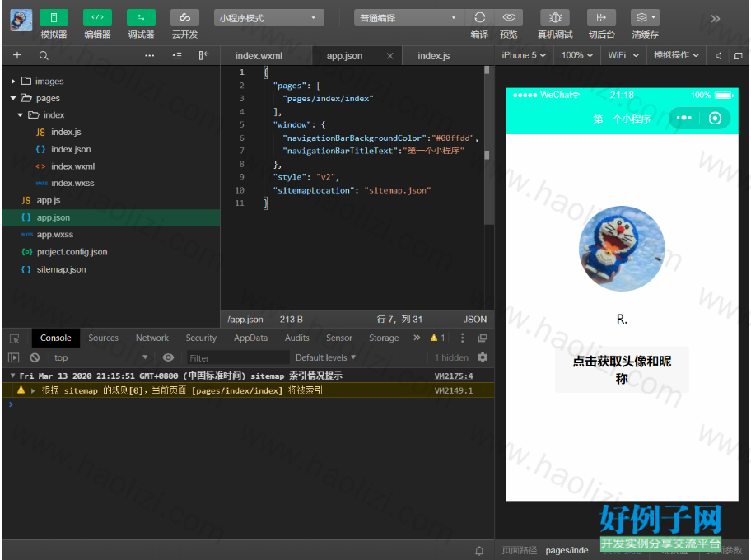
Task: Toggle the console live expression eye
Action: tap(168, 357)
